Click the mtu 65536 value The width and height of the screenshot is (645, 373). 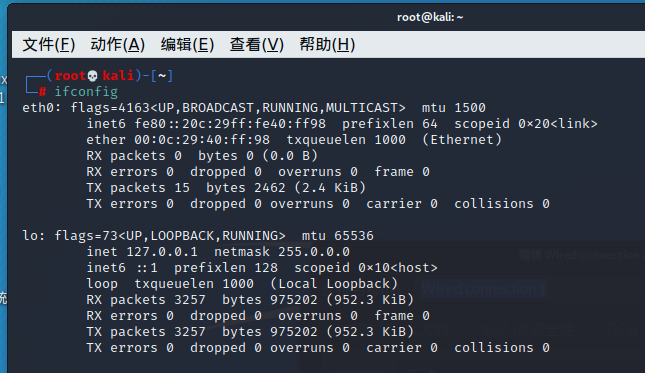point(338,236)
